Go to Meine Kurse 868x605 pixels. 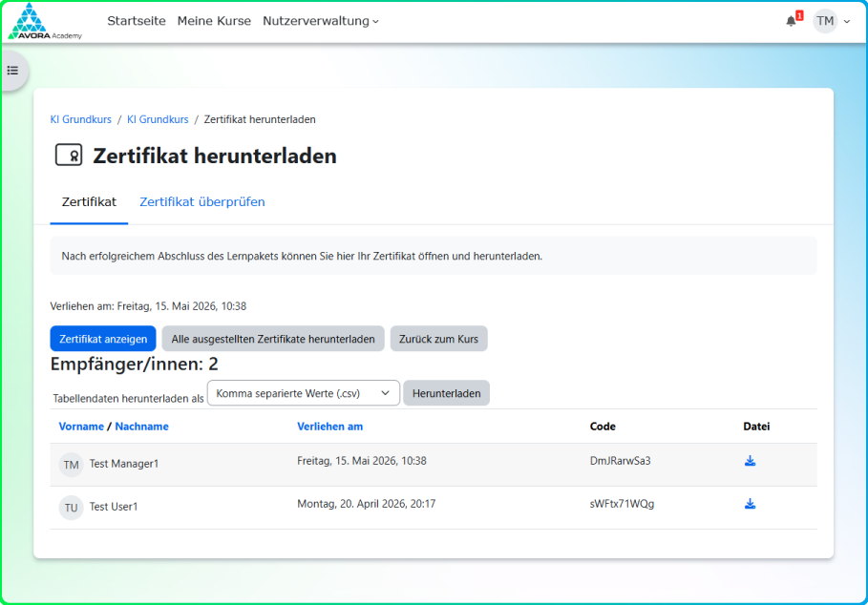pos(214,21)
